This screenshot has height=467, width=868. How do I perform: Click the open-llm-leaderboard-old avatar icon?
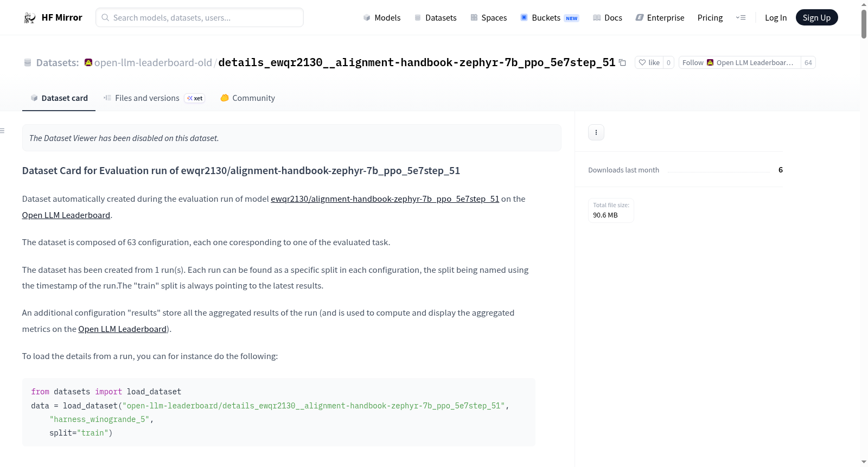(88, 62)
